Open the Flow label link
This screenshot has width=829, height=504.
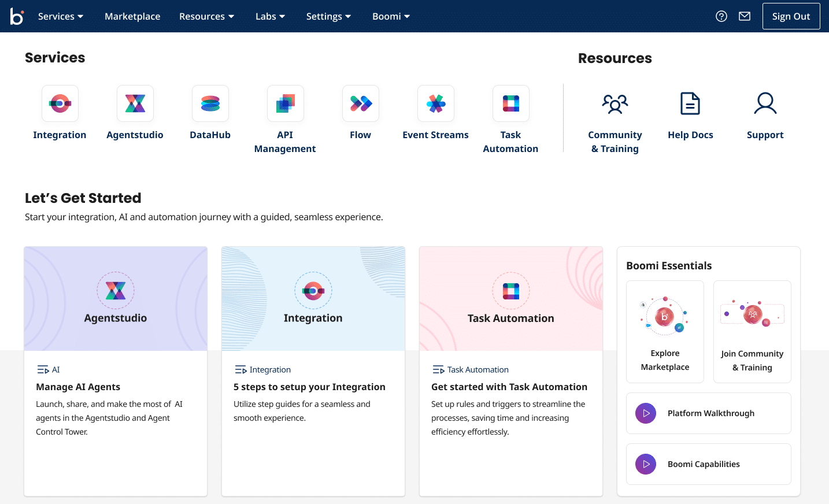[x=360, y=135]
